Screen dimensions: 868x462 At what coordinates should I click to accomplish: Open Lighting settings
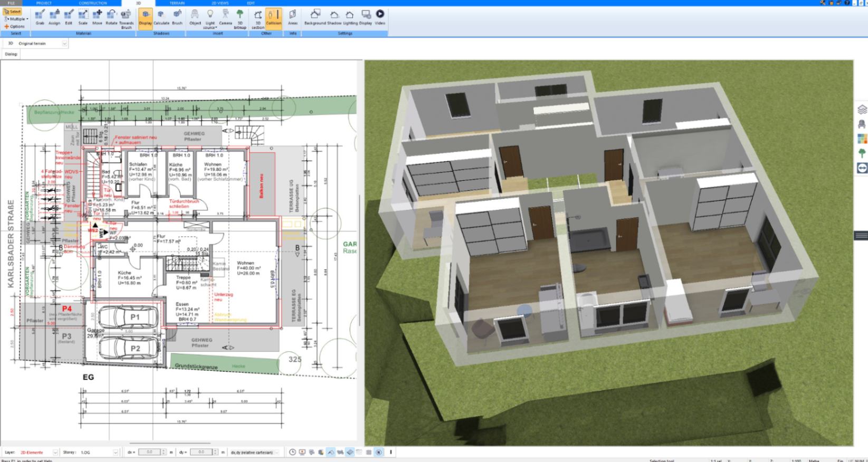click(350, 17)
